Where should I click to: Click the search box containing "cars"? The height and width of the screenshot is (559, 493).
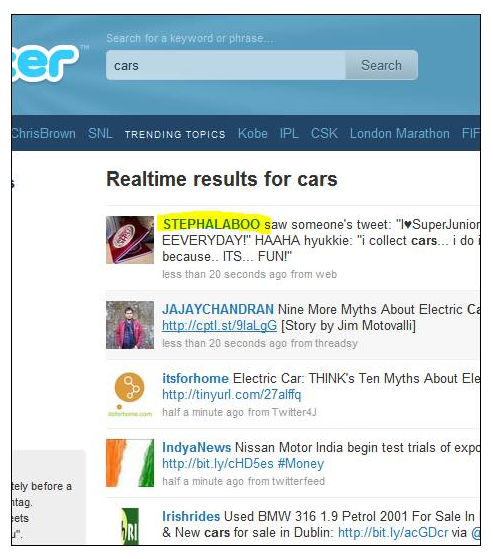[x=226, y=65]
